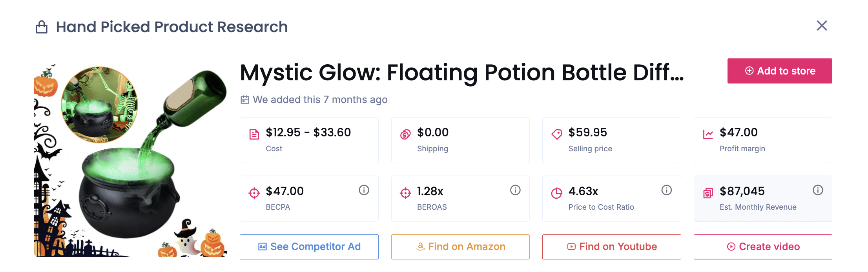Viewport: 868px width, 272px height.
Task: Open the Est. Monthly Revenue info tooltip
Action: coord(817,190)
